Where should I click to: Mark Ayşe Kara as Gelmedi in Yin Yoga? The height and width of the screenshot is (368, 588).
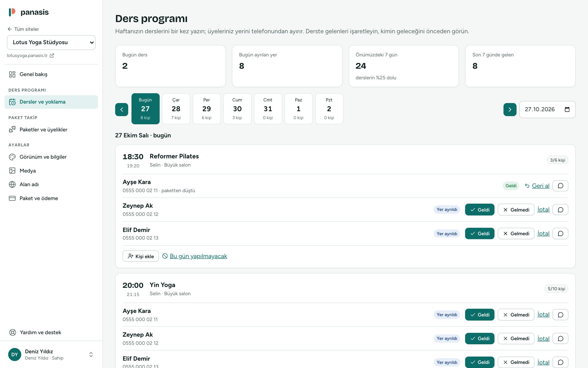pyautogui.click(x=516, y=315)
